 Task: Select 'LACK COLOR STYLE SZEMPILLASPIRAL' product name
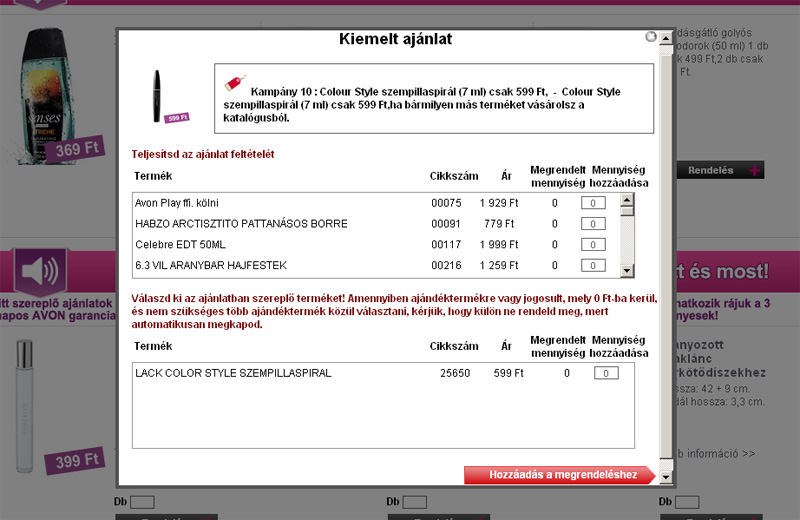pyautogui.click(x=233, y=374)
